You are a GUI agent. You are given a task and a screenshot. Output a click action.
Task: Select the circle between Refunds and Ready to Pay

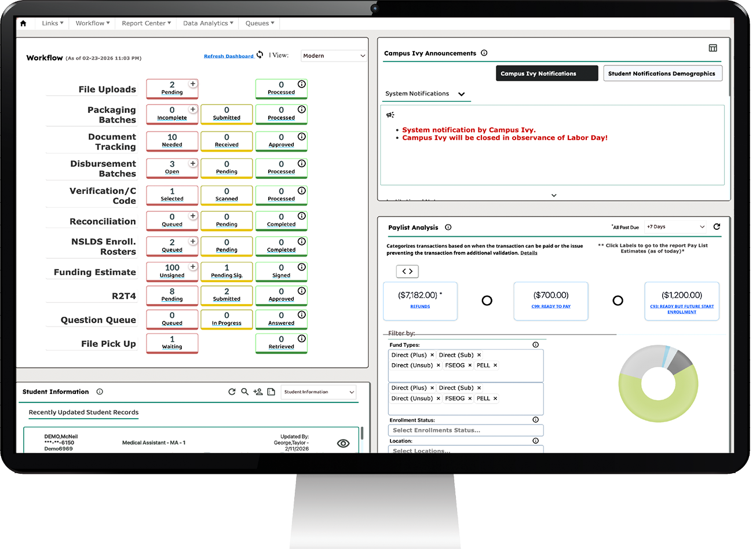click(487, 301)
